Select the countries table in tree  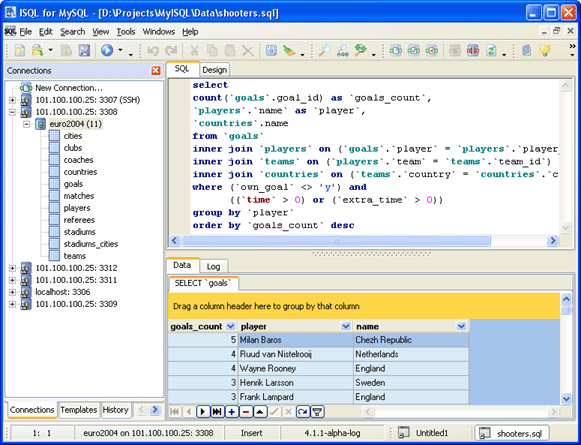pyautogui.click(x=80, y=172)
